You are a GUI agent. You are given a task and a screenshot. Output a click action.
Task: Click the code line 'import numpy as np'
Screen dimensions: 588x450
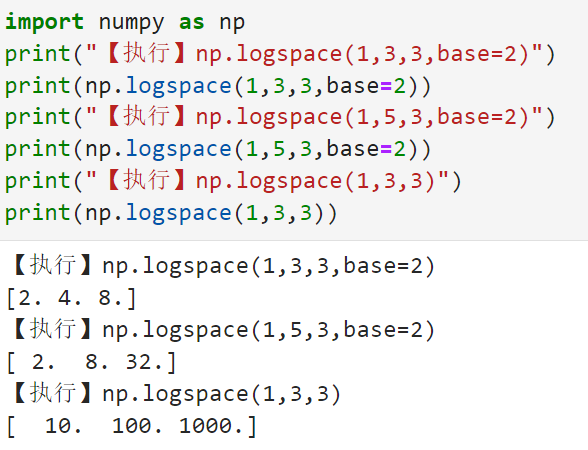coord(125,22)
